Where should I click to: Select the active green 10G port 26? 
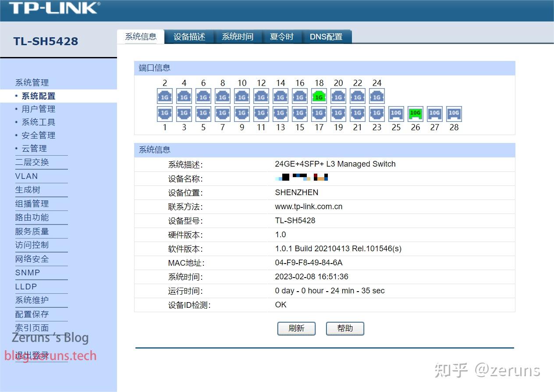click(415, 114)
